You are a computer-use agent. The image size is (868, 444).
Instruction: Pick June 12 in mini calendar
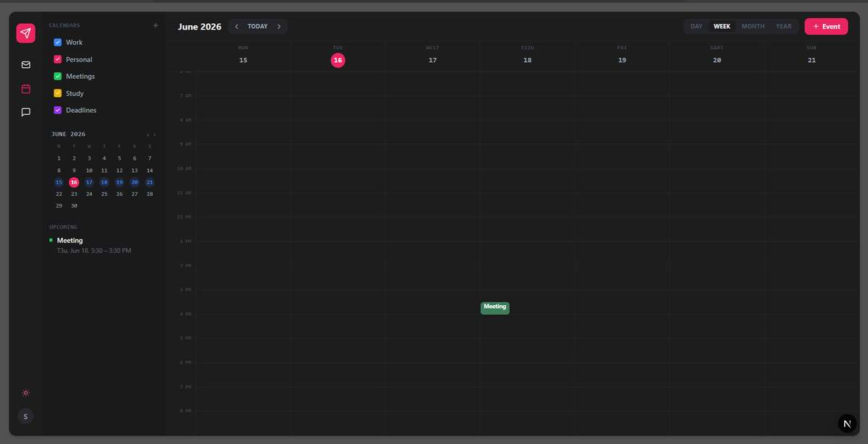click(x=119, y=171)
